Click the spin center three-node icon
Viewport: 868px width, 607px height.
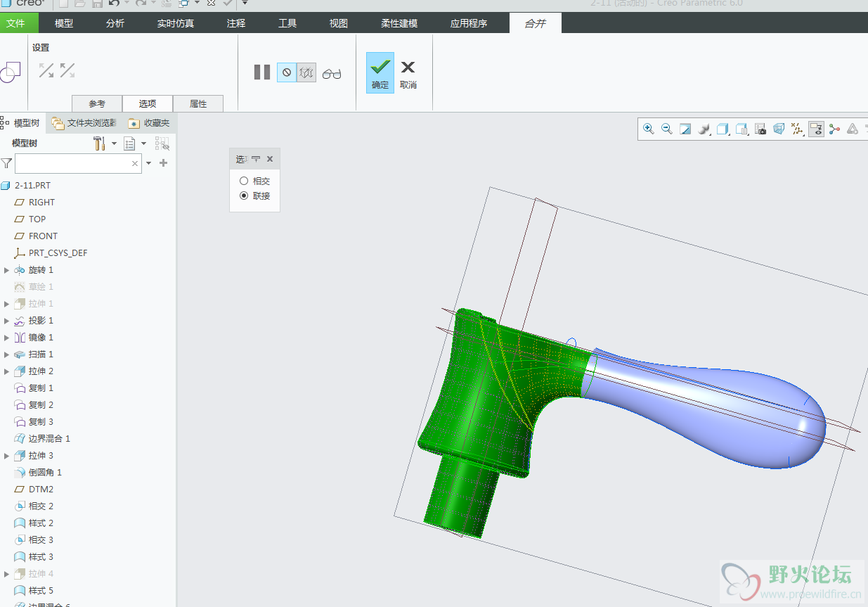pyautogui.click(x=834, y=129)
